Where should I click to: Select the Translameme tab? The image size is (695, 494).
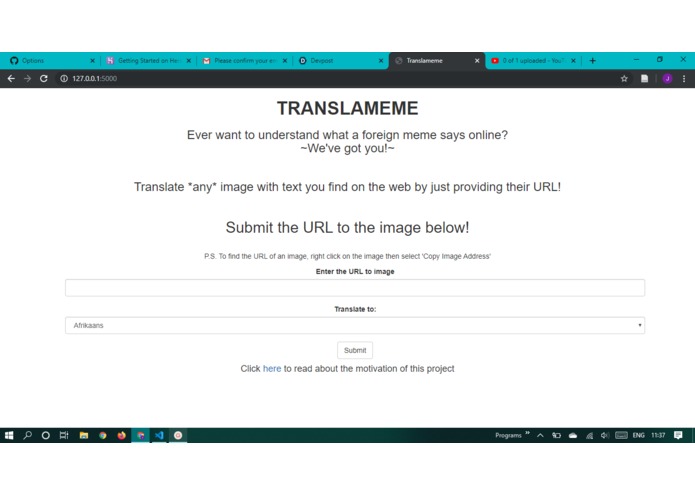tap(437, 61)
